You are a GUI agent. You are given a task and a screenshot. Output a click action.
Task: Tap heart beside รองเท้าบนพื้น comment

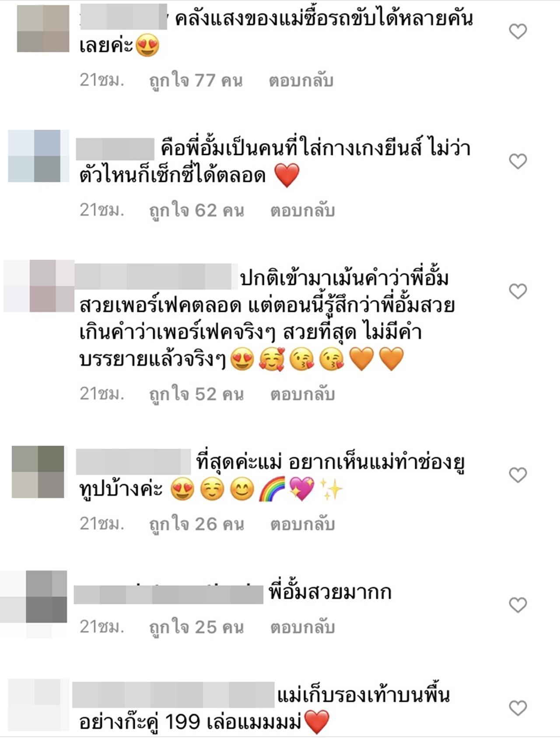pos(518,708)
